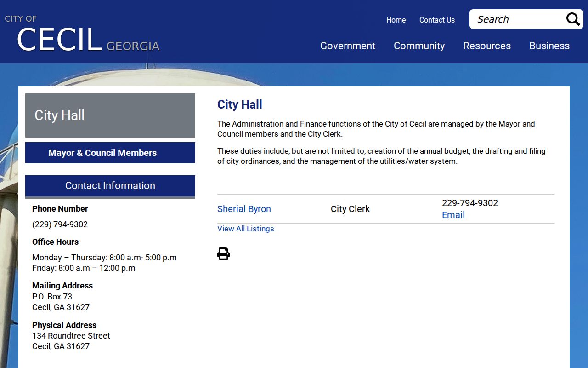This screenshot has width=588, height=368.
Task: Click the Administration and Finance paragraph
Action: 376,129
